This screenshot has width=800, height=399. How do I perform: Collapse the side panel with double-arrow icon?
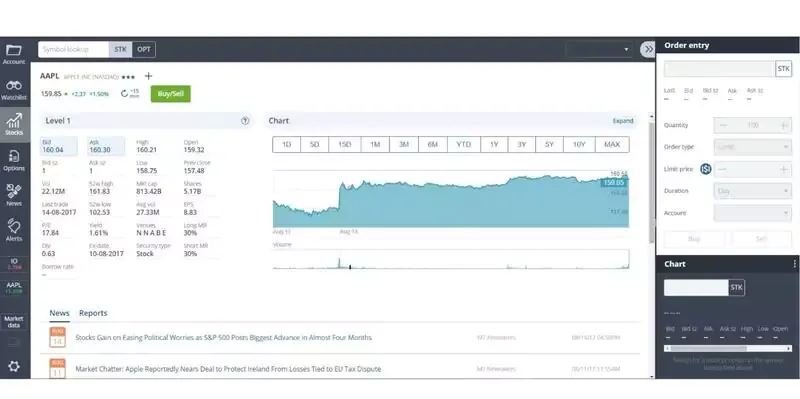(648, 49)
